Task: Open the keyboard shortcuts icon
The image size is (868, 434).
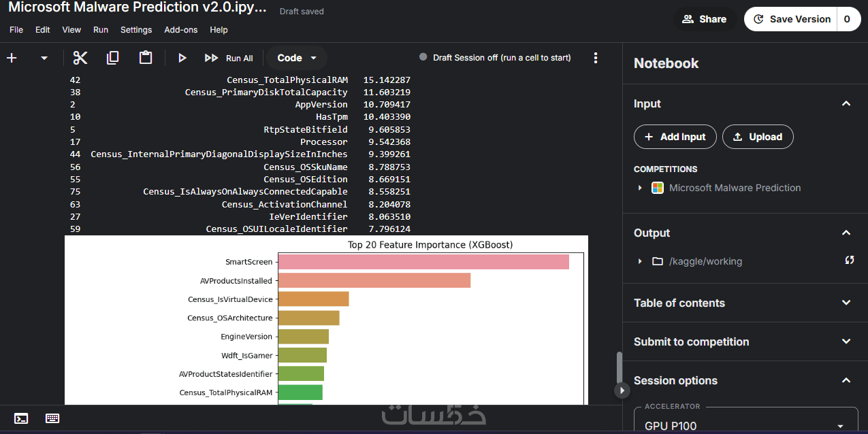Action: [52, 418]
